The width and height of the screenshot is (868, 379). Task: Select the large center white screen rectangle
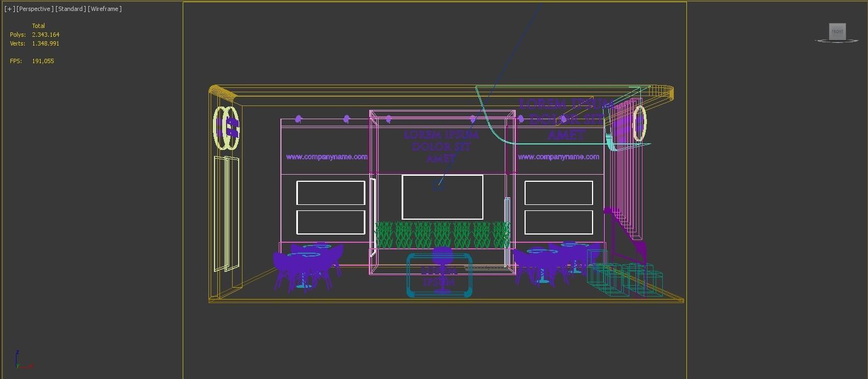click(x=442, y=197)
